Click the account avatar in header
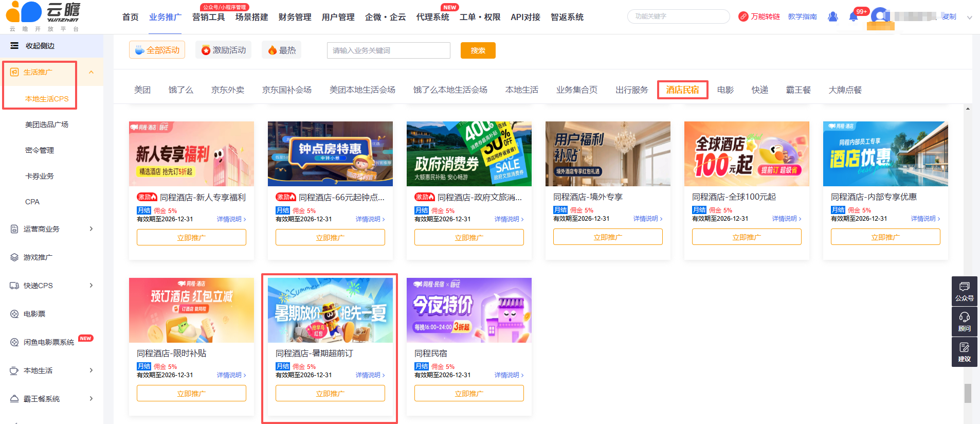This screenshot has height=424, width=980. point(880,16)
